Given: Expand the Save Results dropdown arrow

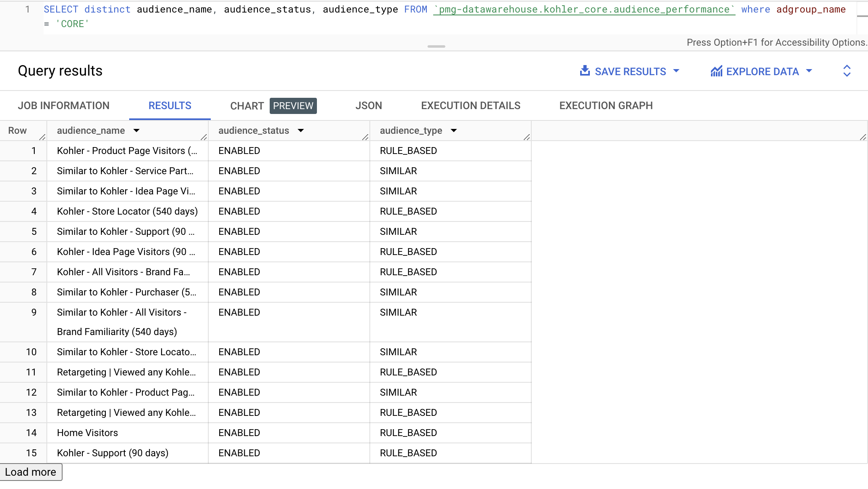Looking at the screenshot, I should (x=676, y=71).
